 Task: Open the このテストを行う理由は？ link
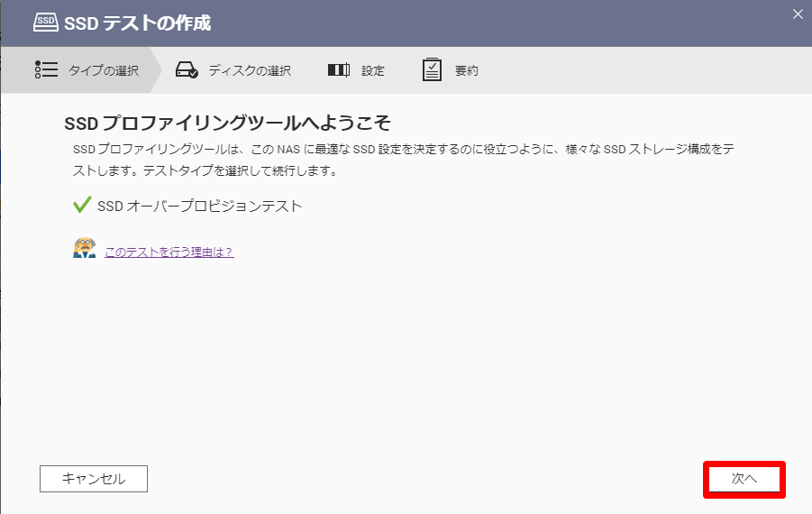169,252
